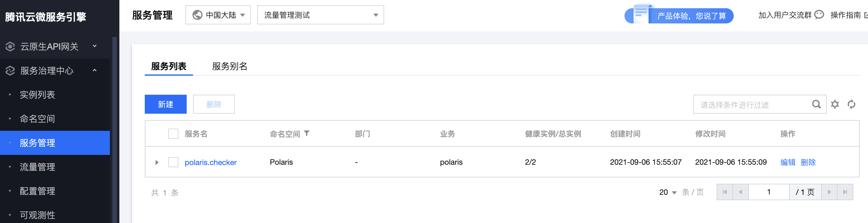The image size is (868, 223).
Task: Refresh the service list with reload icon
Action: 851,104
